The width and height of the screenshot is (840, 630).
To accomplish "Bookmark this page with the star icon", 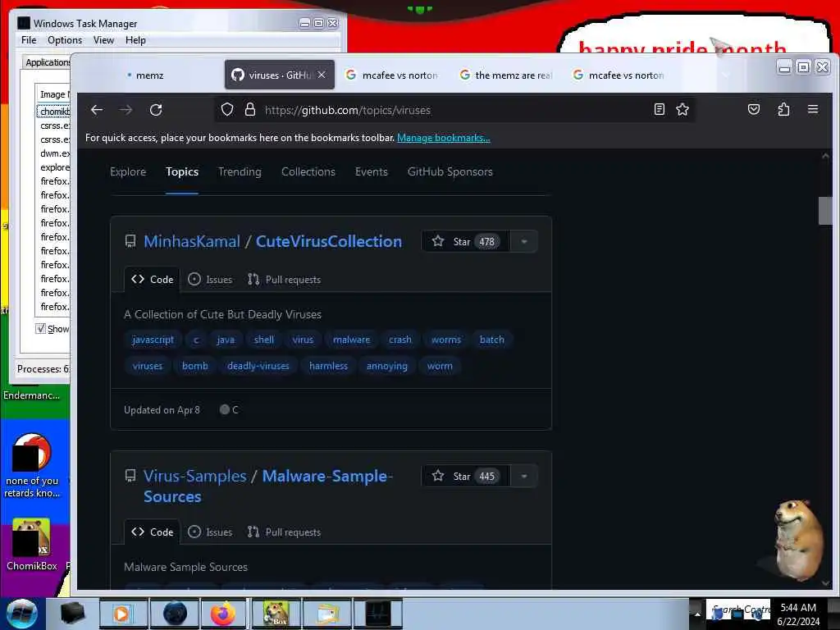I will point(682,109).
